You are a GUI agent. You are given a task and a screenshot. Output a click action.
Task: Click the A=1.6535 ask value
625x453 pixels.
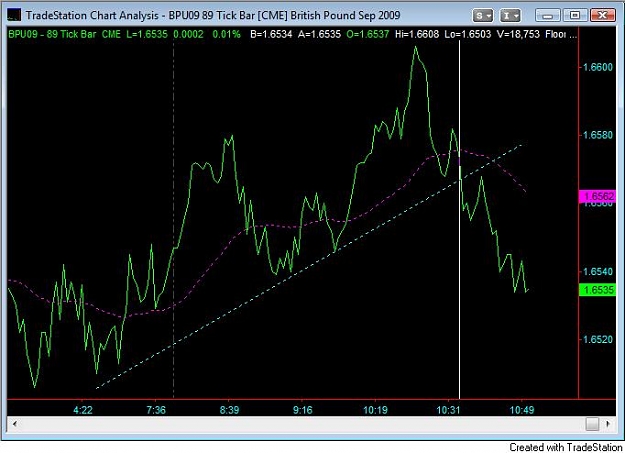point(319,34)
